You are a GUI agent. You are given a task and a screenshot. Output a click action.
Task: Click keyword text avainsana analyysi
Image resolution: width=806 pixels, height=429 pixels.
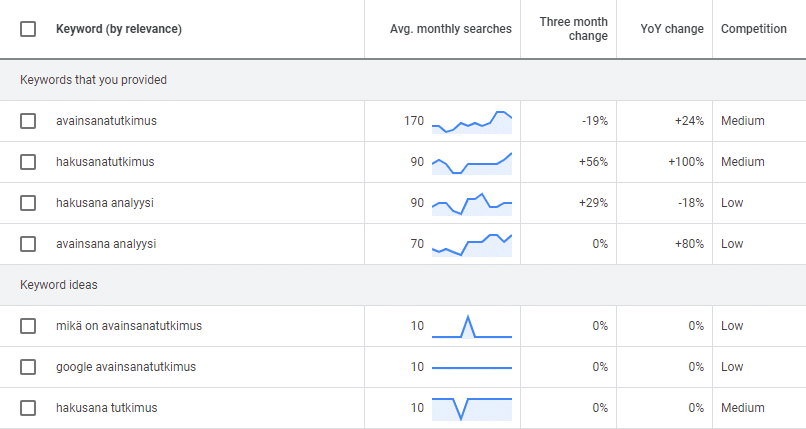tap(106, 244)
